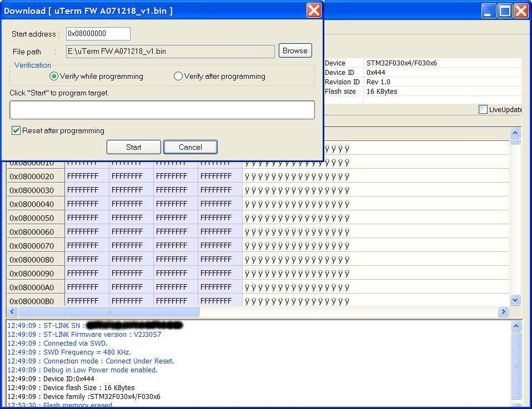
Task: Edit the Start address field
Action: (x=98, y=33)
